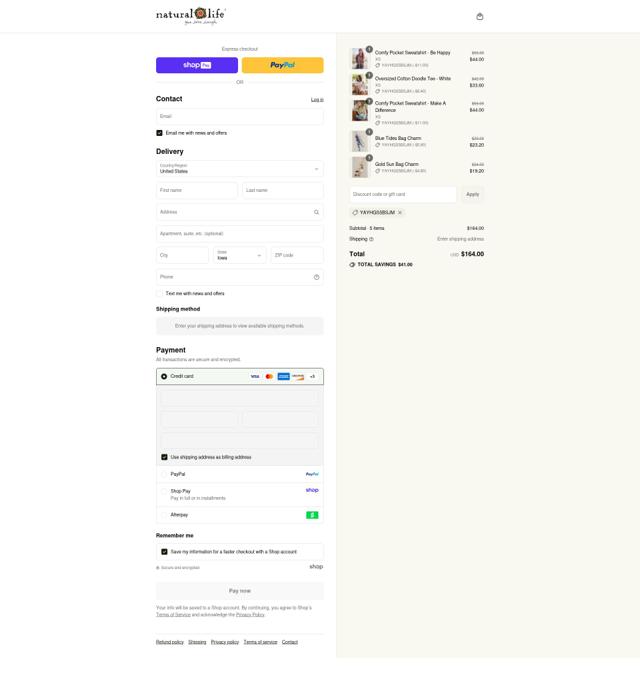Click the phone field help icon
The image size is (640, 685).
[316, 277]
